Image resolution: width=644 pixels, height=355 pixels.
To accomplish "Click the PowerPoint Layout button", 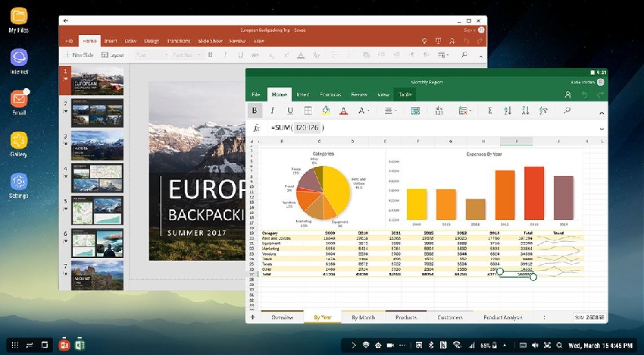I will click(x=114, y=55).
